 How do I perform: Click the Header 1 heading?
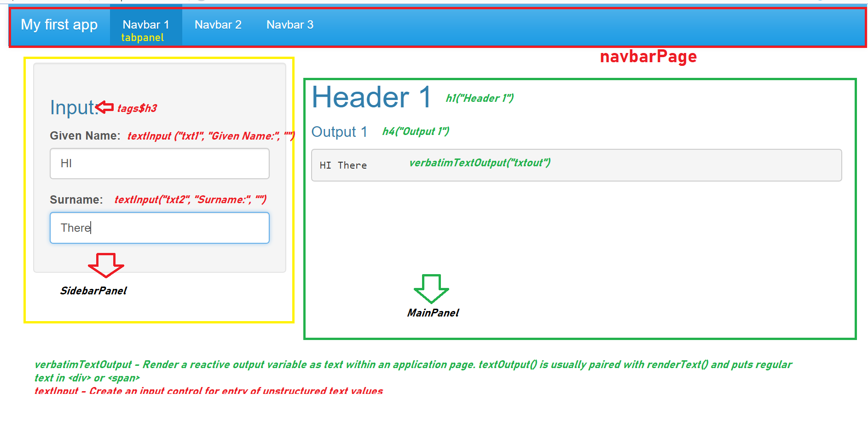[371, 97]
